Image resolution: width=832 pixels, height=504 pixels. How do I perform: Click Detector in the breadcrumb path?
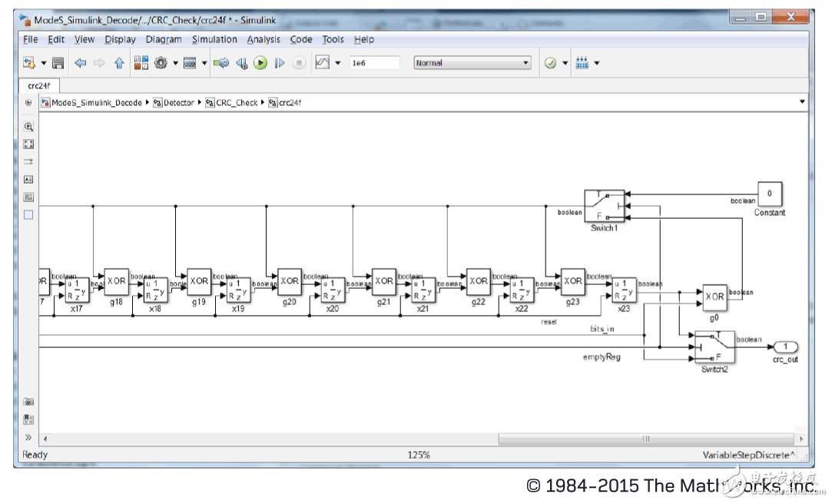pos(178,102)
